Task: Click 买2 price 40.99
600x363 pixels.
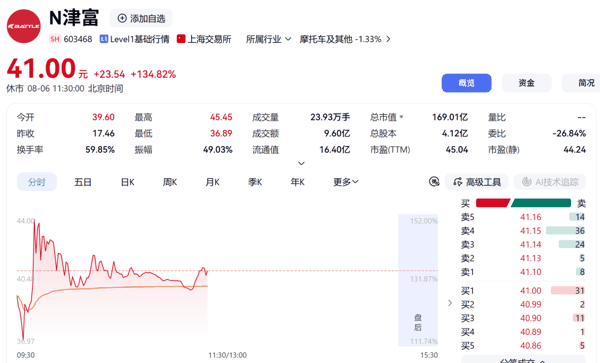Action: pyautogui.click(x=531, y=304)
